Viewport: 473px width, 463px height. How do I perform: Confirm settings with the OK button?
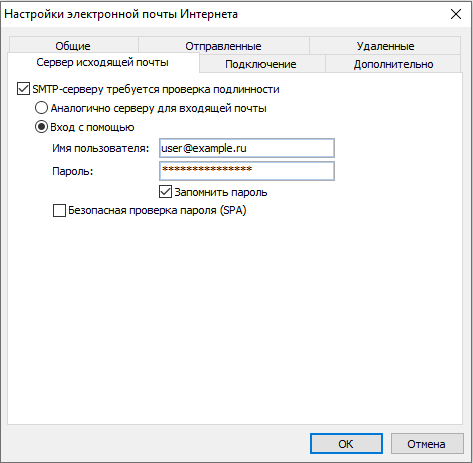(346, 444)
